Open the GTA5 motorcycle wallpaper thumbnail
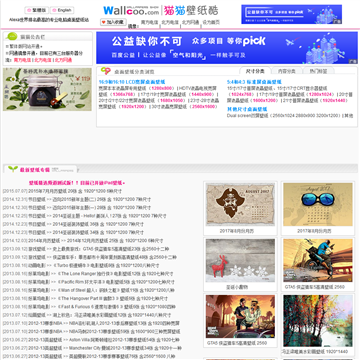This screenshot has height=360, width=360. [318, 260]
